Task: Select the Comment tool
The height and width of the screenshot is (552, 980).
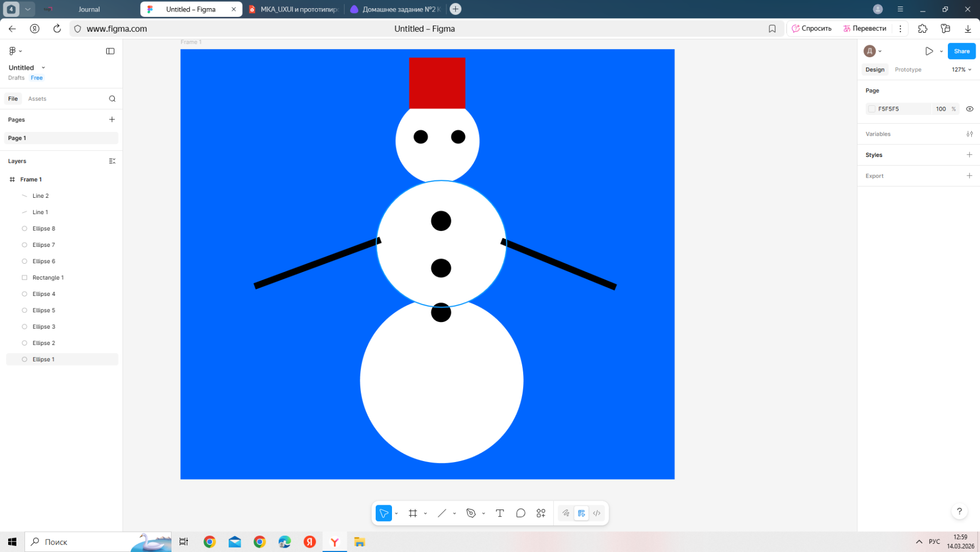Action: pyautogui.click(x=520, y=513)
